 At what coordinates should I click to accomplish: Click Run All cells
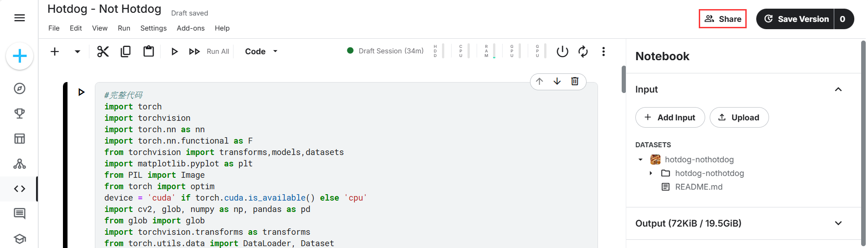[x=209, y=52]
